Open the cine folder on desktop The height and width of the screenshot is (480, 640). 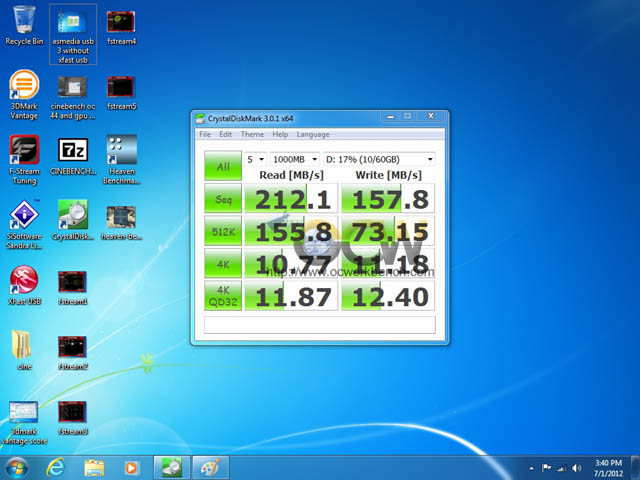pos(24,350)
